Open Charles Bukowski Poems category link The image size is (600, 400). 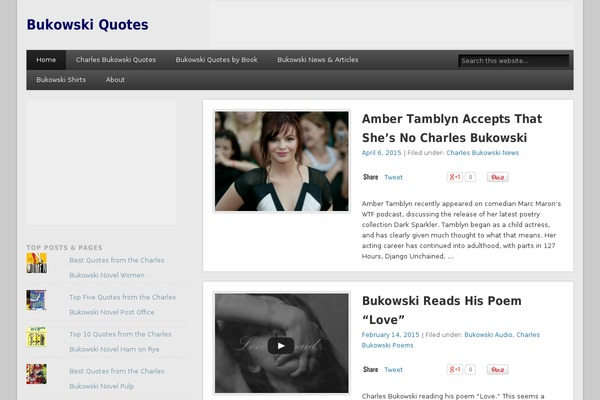[451, 340]
